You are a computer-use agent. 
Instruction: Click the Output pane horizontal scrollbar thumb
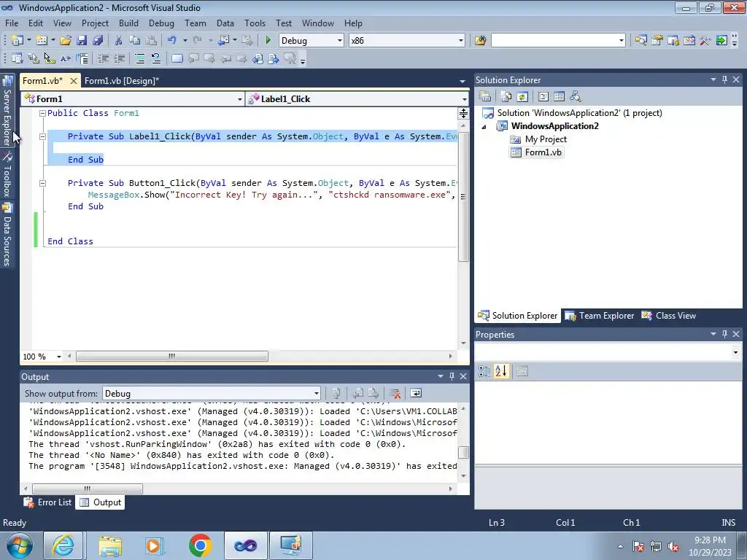[88, 489]
